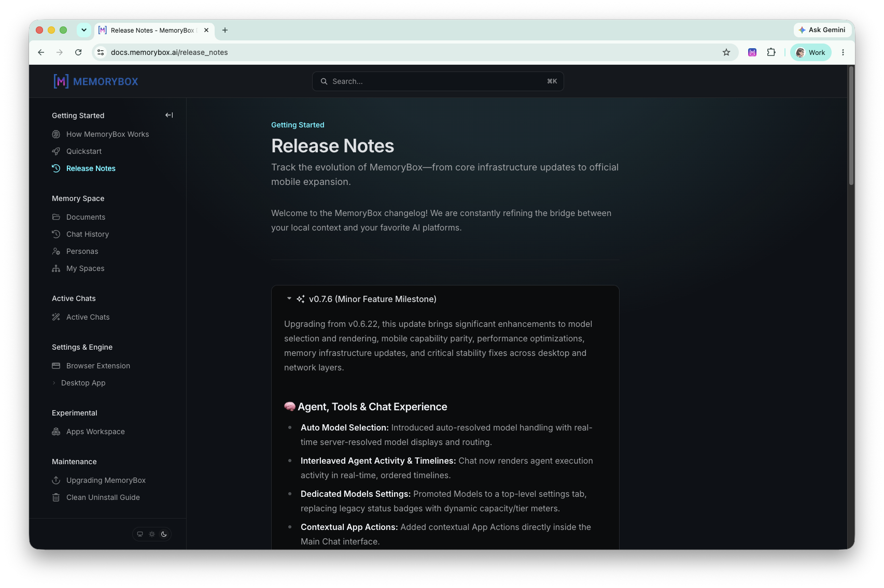The height and width of the screenshot is (588, 884).
Task: Click the sparkle icon beside v0.7.6
Action: 300,299
